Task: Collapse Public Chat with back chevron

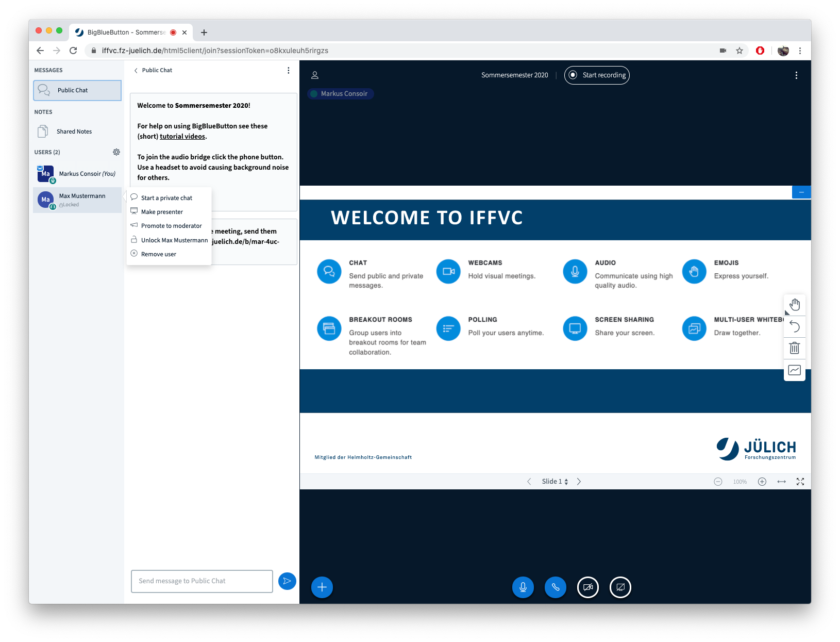Action: point(136,71)
